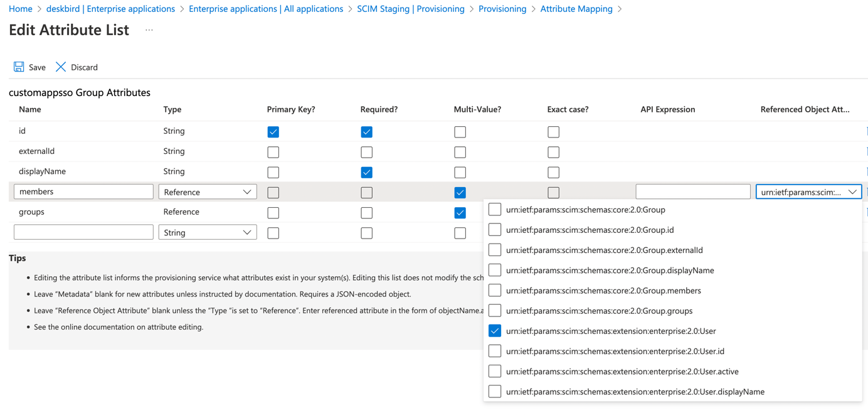Click the Discard X icon
The height and width of the screenshot is (415, 868).
61,67
